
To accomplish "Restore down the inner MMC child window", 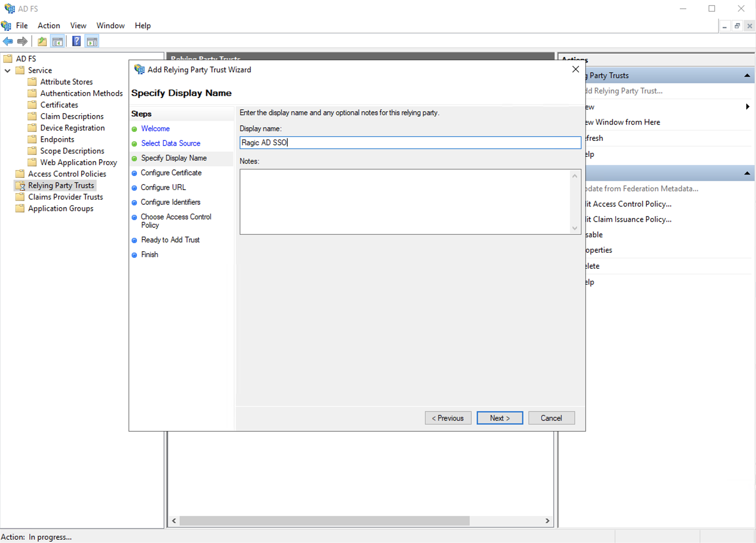I will coord(737,26).
